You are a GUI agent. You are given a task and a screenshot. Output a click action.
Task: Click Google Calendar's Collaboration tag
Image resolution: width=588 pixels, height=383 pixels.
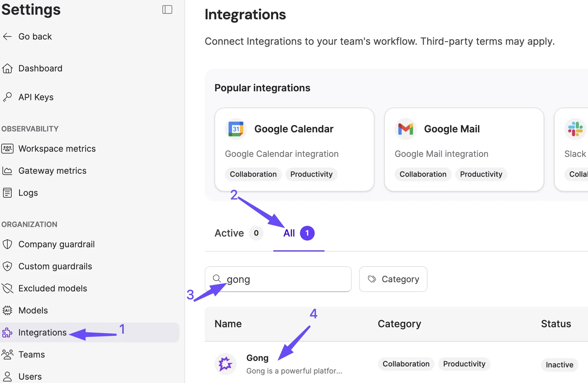[253, 174]
